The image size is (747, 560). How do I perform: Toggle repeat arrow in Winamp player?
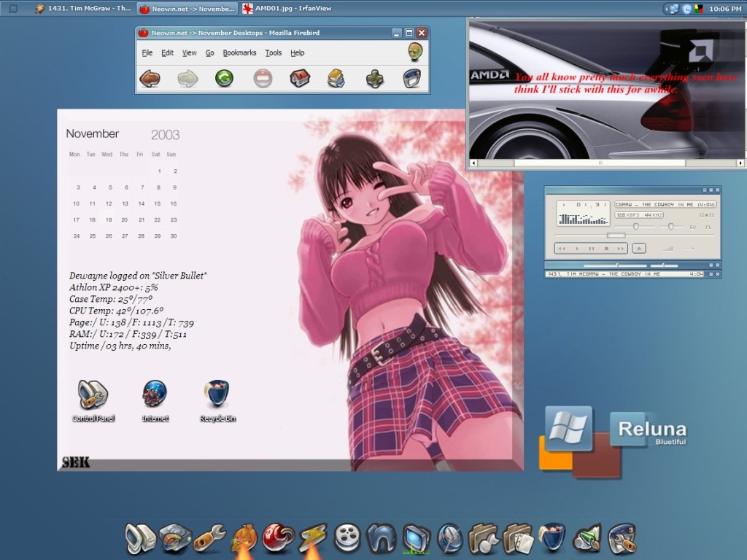tap(688, 249)
